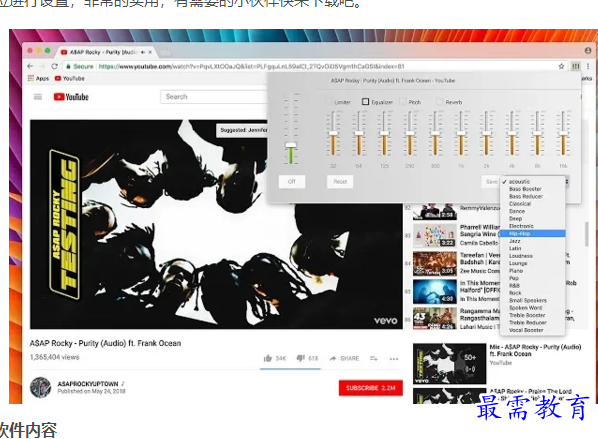
Task: Click the playlist scrollbar on right
Action: coord(586,234)
